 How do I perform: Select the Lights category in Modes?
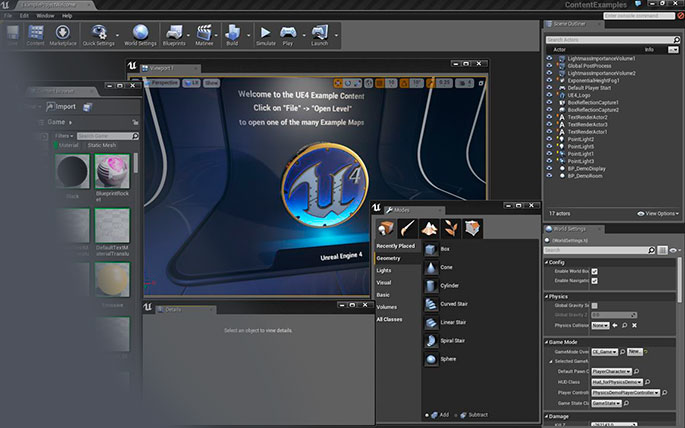tap(384, 271)
